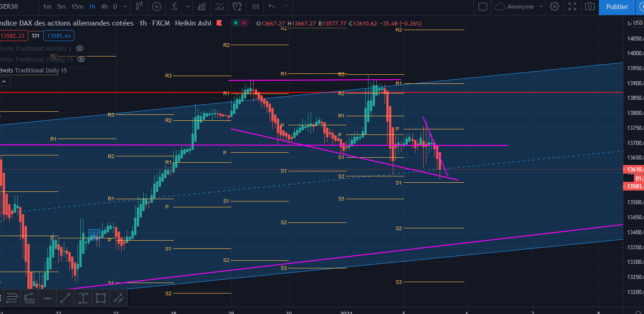Select the rectangle drawing tool
This screenshot has height=314, width=644.
(101, 299)
